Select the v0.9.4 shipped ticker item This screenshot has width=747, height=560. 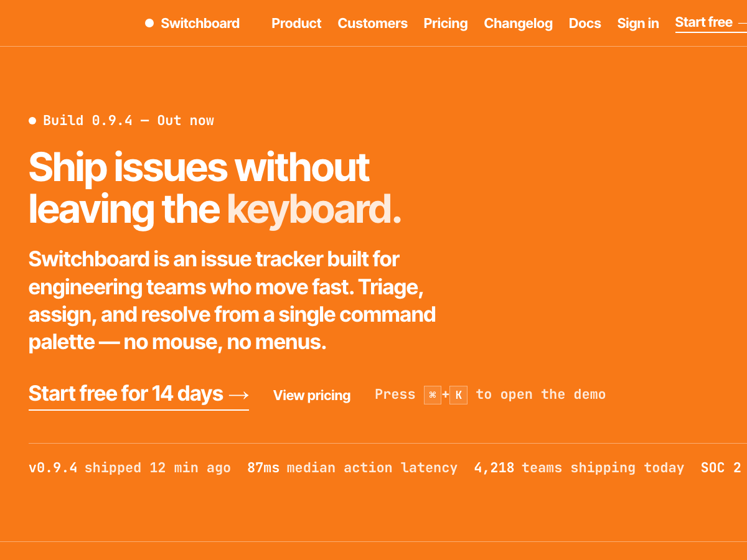point(129,468)
